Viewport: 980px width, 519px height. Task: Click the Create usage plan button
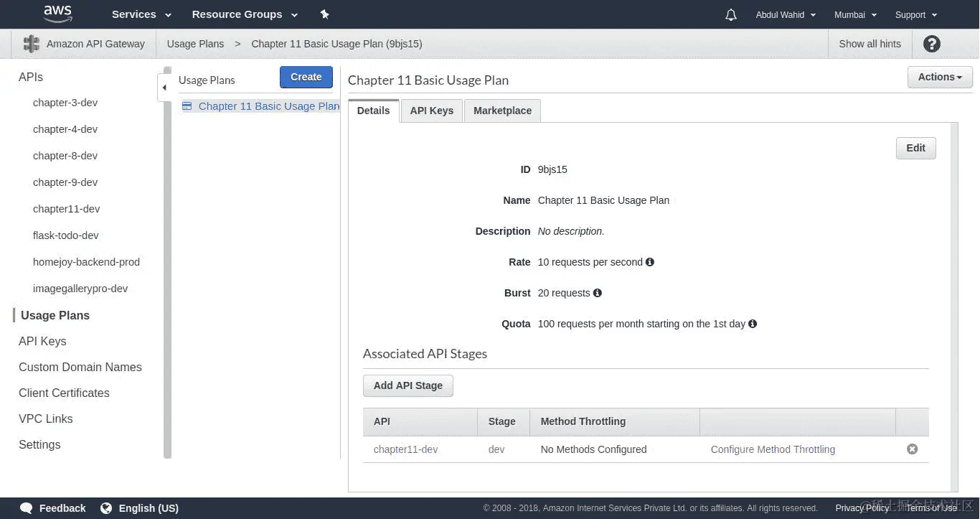(306, 77)
